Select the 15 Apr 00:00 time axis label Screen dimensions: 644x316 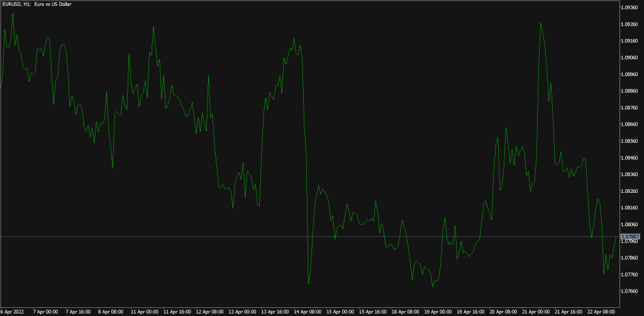pyautogui.click(x=340, y=312)
